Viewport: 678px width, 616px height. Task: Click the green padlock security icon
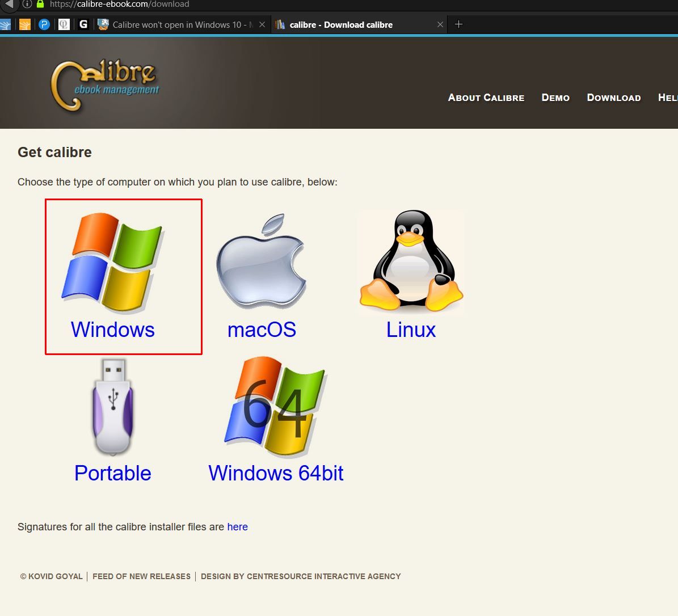[x=40, y=5]
